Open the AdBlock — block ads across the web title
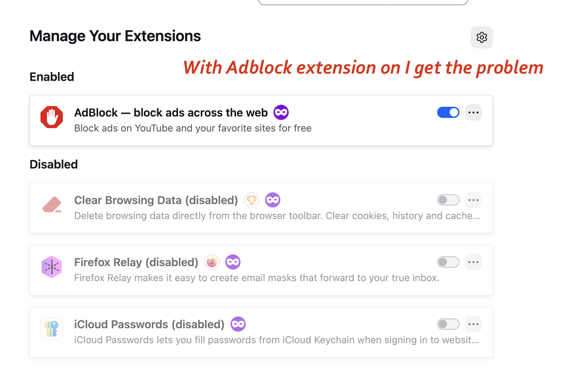588x390 pixels. point(171,113)
